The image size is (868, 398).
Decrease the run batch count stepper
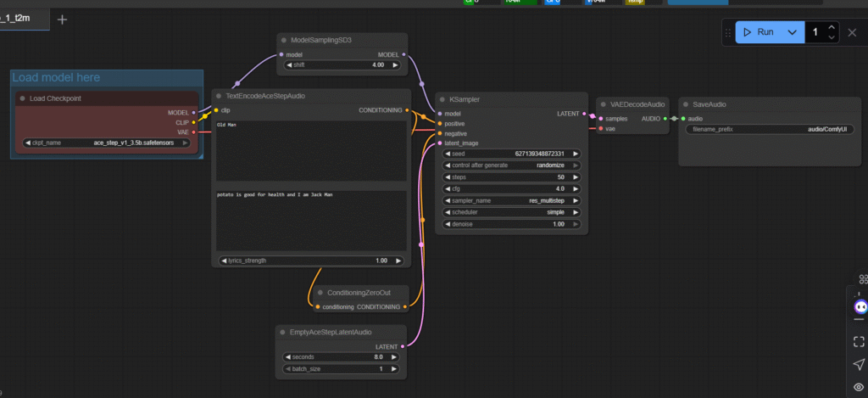832,37
